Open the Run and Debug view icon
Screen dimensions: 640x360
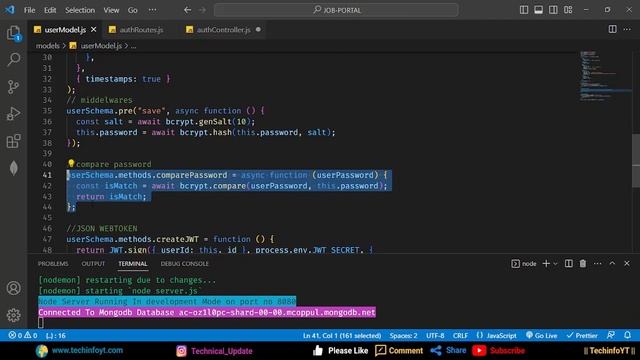coord(13,114)
